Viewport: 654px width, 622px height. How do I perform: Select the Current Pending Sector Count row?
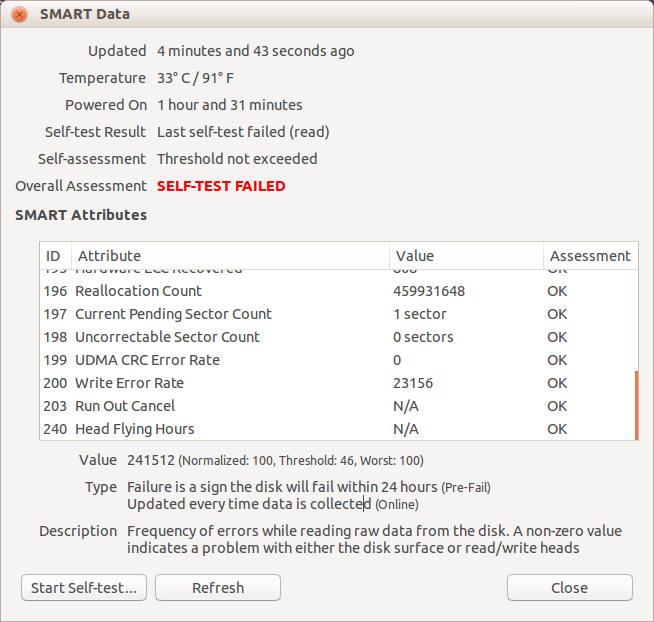point(173,314)
